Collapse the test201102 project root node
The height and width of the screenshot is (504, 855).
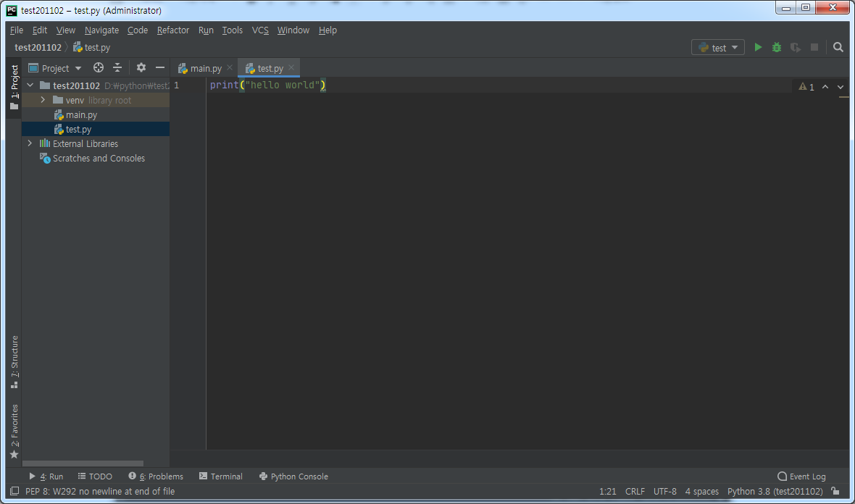click(30, 85)
